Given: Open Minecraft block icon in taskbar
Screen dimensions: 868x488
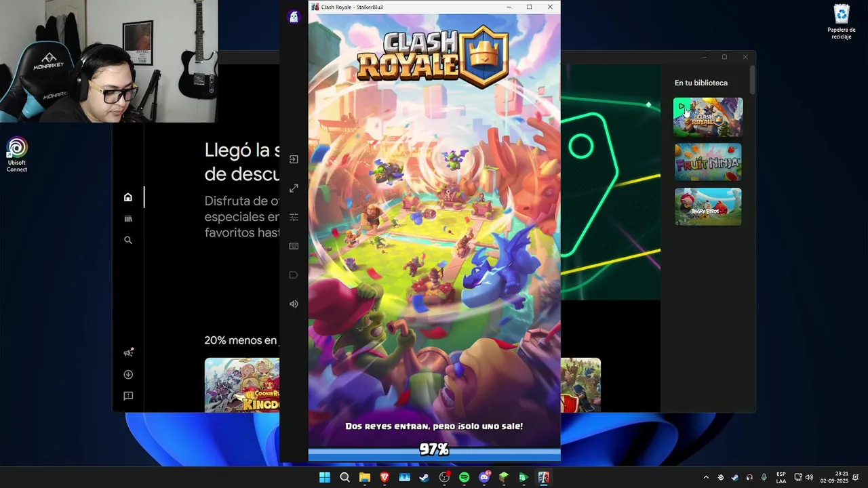Looking at the screenshot, I should 504,477.
